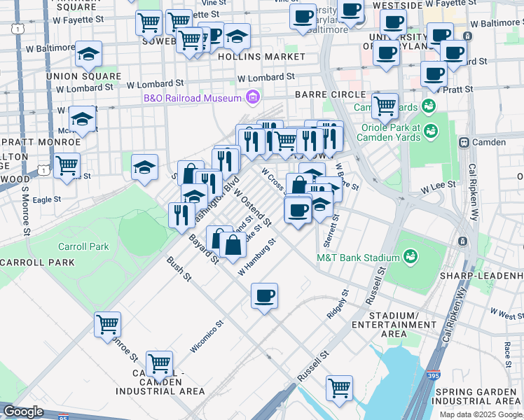Click the M&T Bank Stadium label
The width and height of the screenshot is (524, 420).
(358, 258)
